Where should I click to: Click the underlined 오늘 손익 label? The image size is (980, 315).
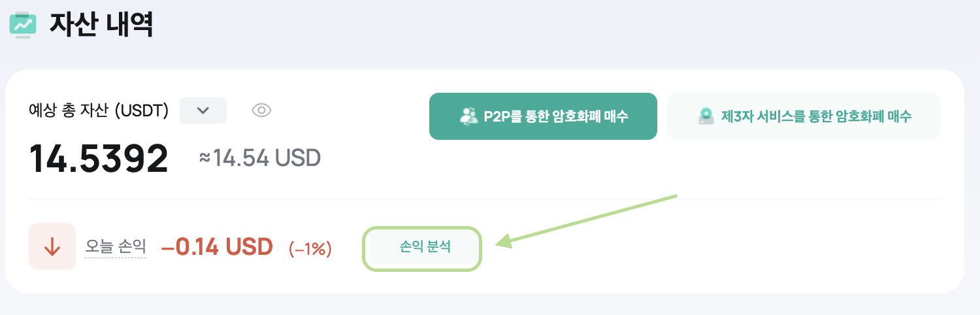tap(116, 246)
